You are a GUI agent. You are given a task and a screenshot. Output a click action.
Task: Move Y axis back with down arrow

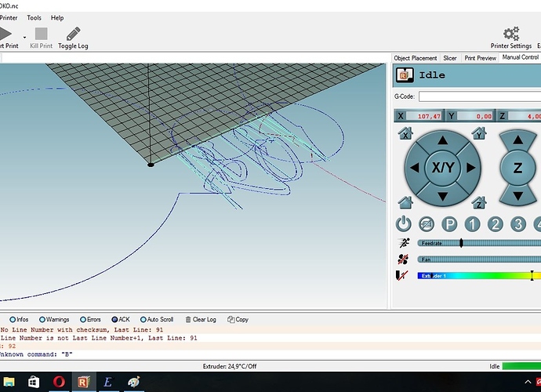tap(443, 196)
